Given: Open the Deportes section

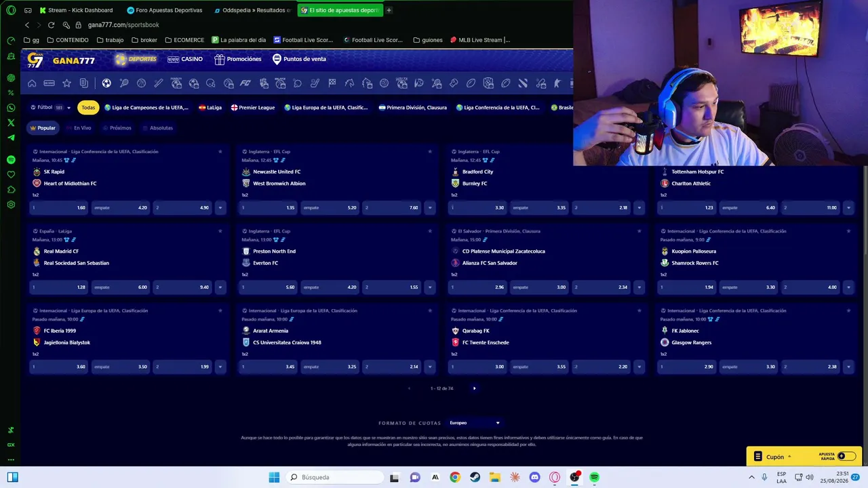Looking at the screenshot, I should pos(136,60).
